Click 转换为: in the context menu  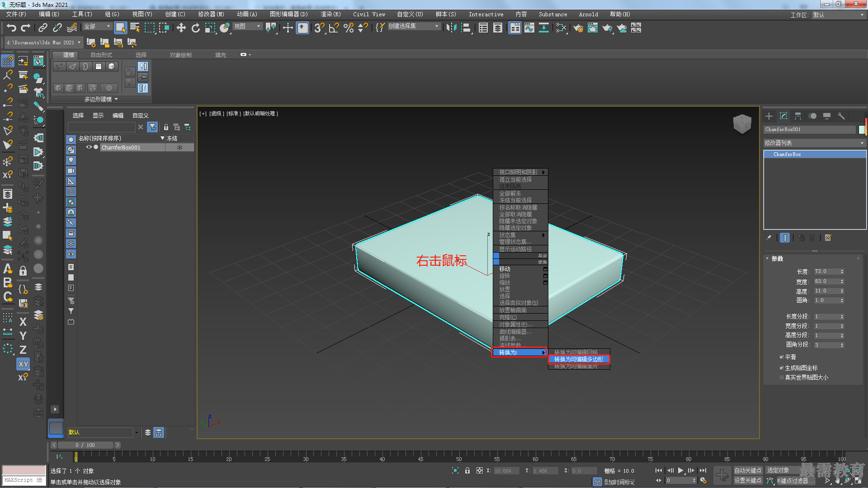coord(519,352)
